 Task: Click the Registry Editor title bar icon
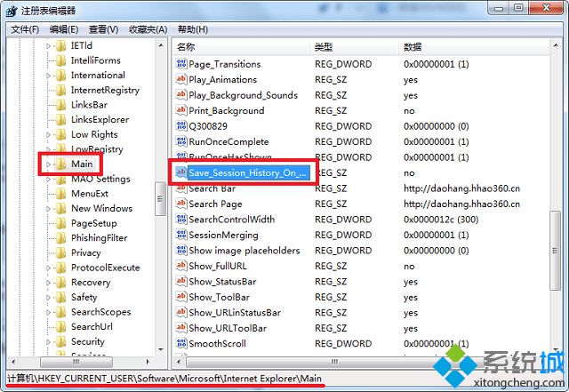coord(12,11)
